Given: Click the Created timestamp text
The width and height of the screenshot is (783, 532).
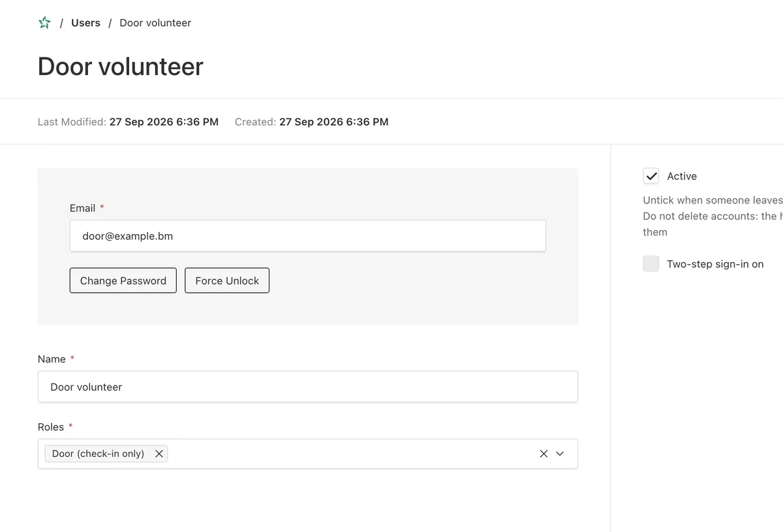Looking at the screenshot, I should click(334, 122).
